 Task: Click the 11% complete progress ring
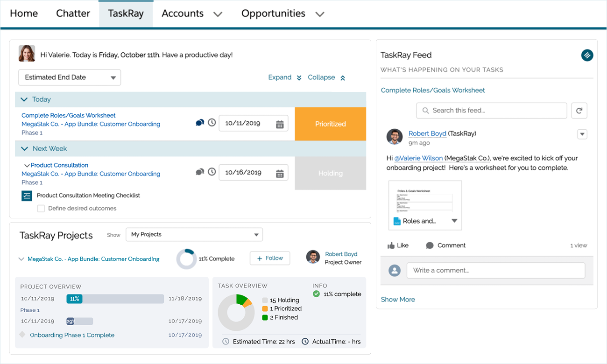click(186, 259)
